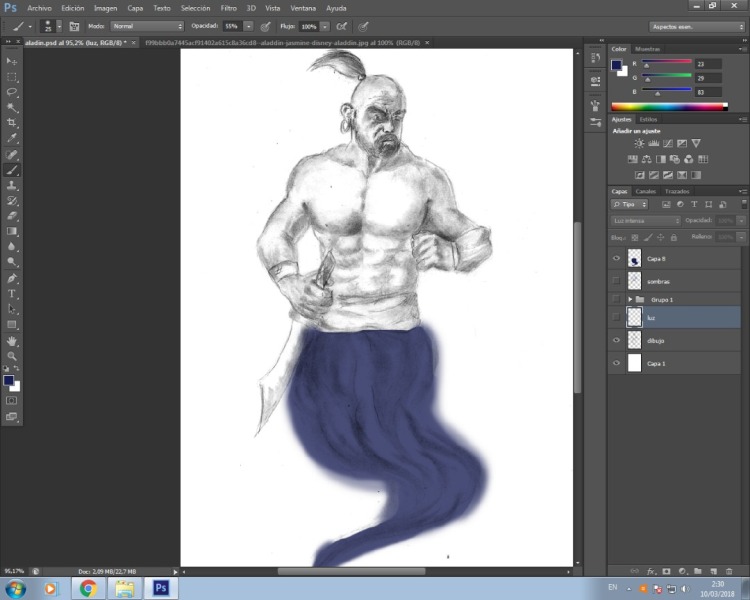750x600 pixels.
Task: Select the Move tool
Action: click(x=12, y=61)
